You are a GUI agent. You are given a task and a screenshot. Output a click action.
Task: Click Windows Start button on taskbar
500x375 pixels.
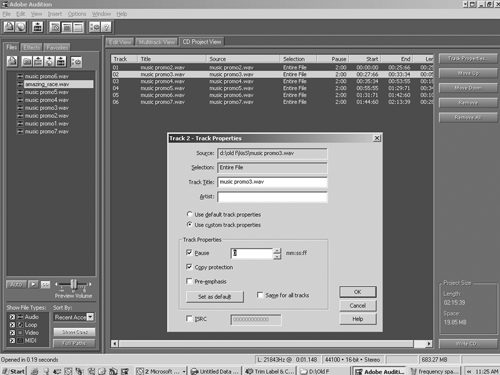13,371
